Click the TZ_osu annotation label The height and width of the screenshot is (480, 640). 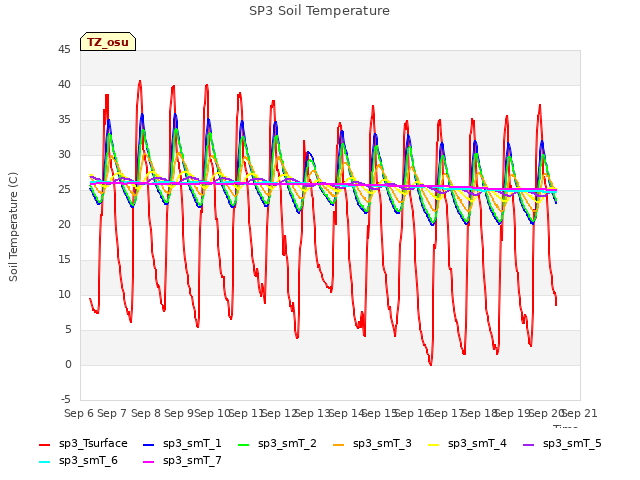pyautogui.click(x=108, y=42)
